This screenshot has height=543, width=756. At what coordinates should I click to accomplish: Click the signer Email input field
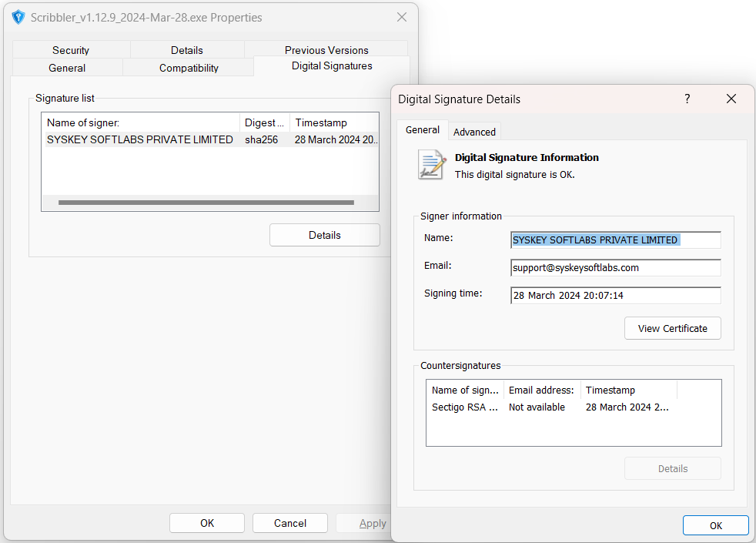pyautogui.click(x=615, y=268)
